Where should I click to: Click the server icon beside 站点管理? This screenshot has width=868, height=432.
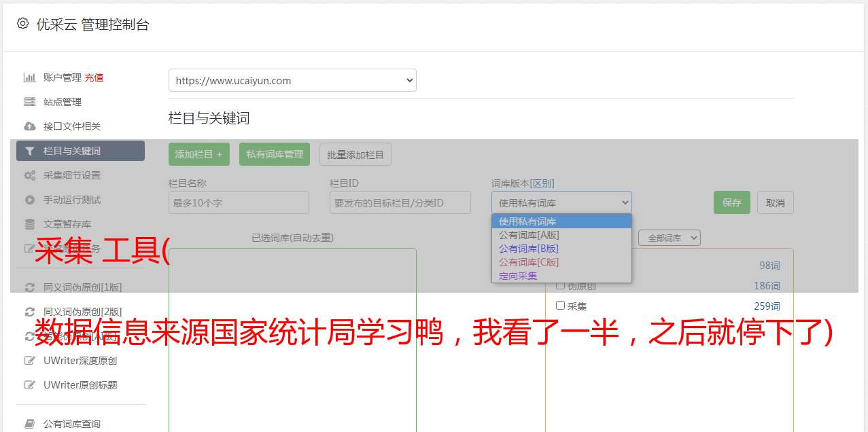[x=29, y=102]
